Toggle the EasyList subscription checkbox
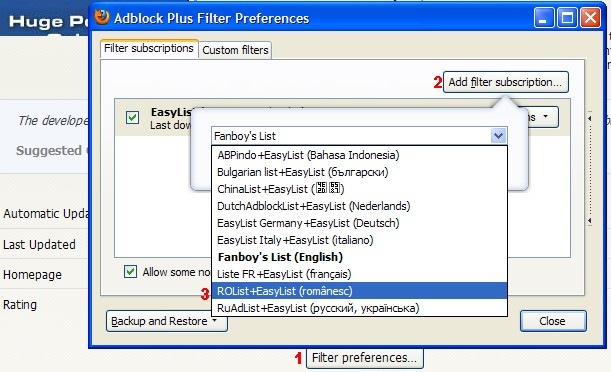Image resolution: width=611 pixels, height=372 pixels. click(132, 117)
